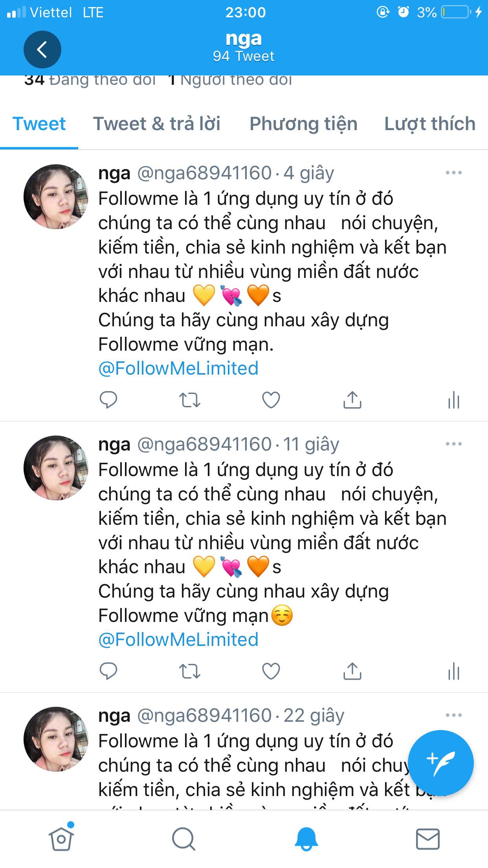488x868 pixels.
Task: Share the first tweet
Action: coord(352,400)
